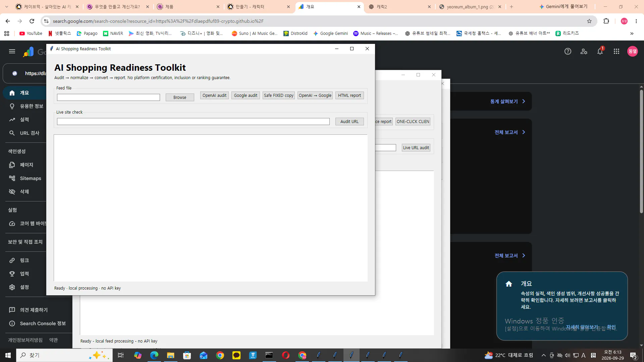
Task: Open File Explorer from the taskbar
Action: (x=171, y=355)
